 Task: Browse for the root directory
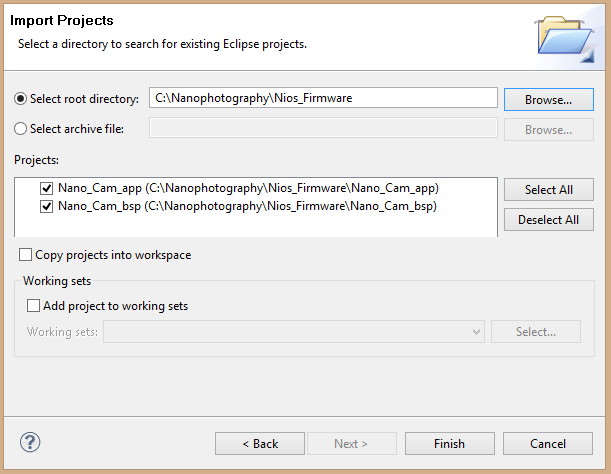point(549,100)
